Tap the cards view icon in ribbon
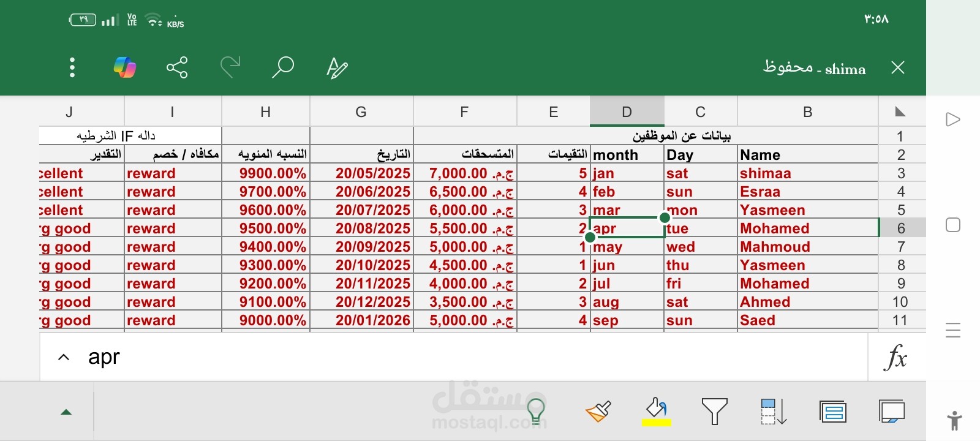The image size is (980, 441). [833, 411]
